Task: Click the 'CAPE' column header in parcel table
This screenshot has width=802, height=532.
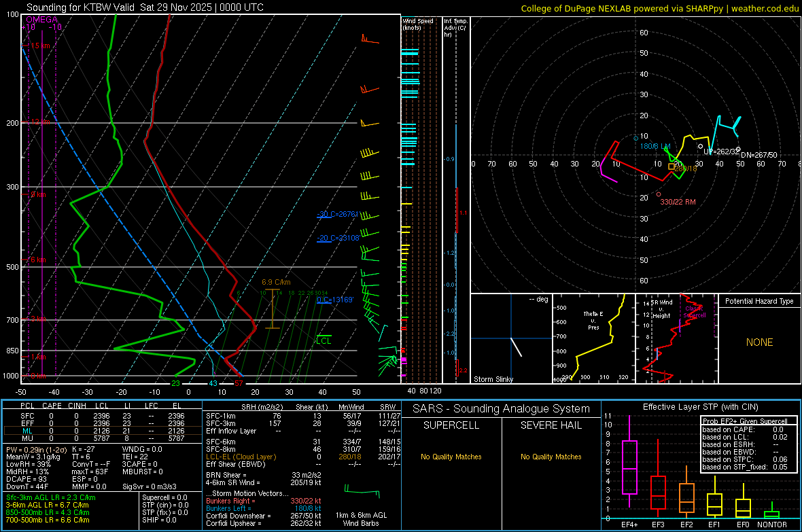Action: tap(52, 406)
